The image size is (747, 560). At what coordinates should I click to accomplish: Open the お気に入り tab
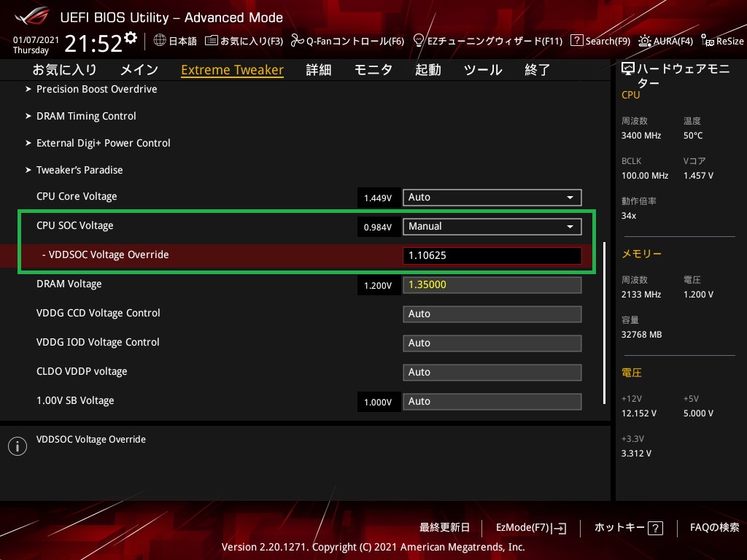click(x=64, y=70)
